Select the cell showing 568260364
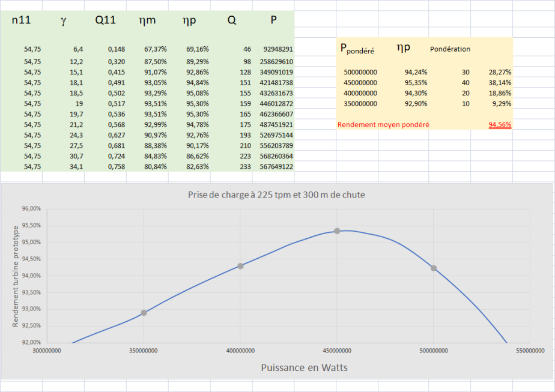 click(277, 156)
